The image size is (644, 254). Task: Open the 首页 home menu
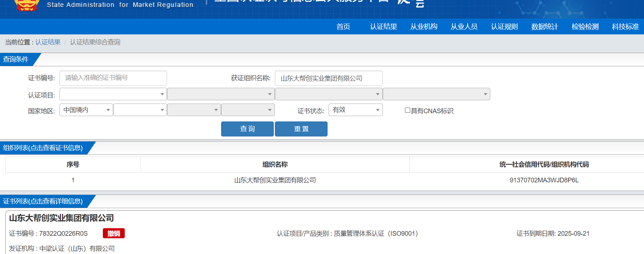coord(343,27)
